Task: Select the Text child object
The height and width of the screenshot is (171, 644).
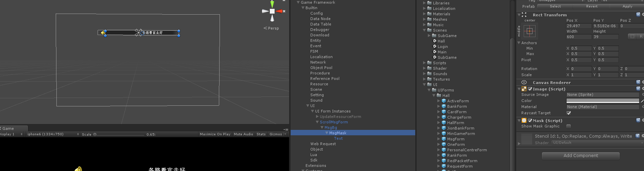Action: click(x=338, y=138)
